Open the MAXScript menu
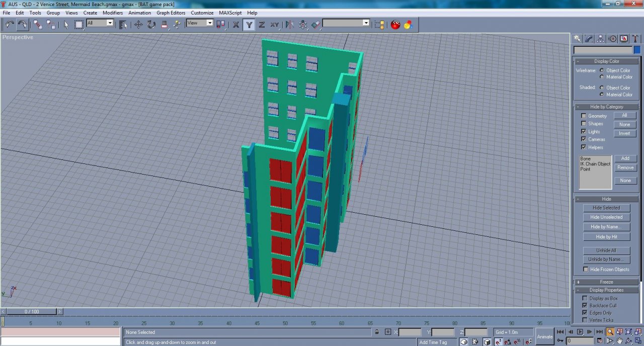Image resolution: width=644 pixels, height=346 pixels. point(231,13)
